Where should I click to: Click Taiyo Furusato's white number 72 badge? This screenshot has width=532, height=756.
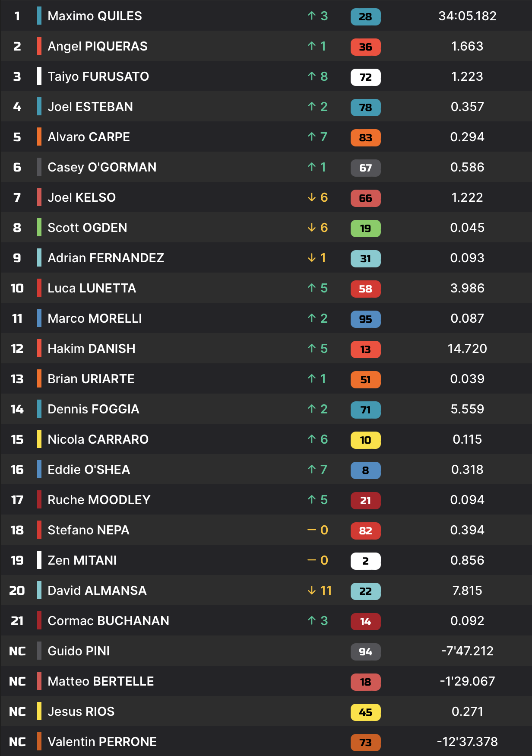click(x=365, y=77)
